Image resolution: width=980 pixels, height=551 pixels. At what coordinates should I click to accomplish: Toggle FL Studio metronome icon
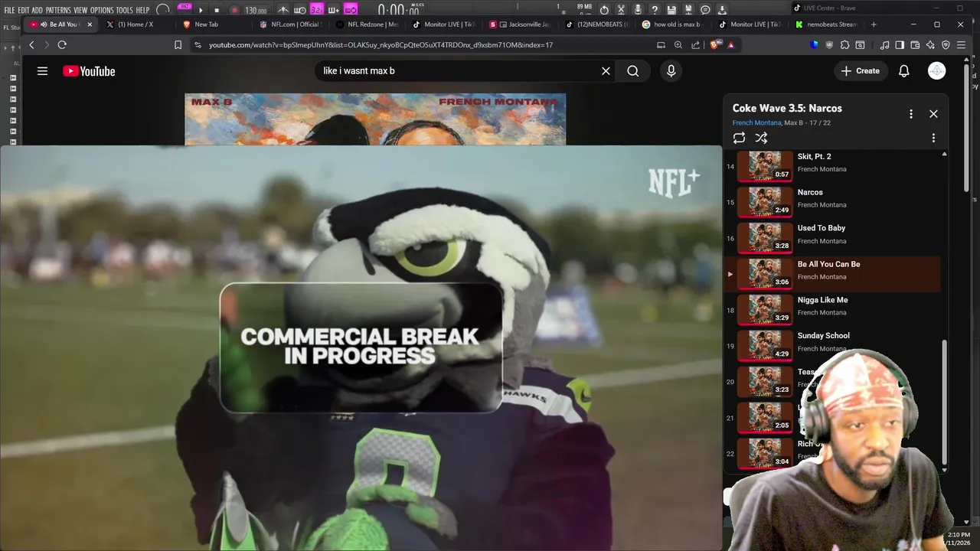[283, 11]
